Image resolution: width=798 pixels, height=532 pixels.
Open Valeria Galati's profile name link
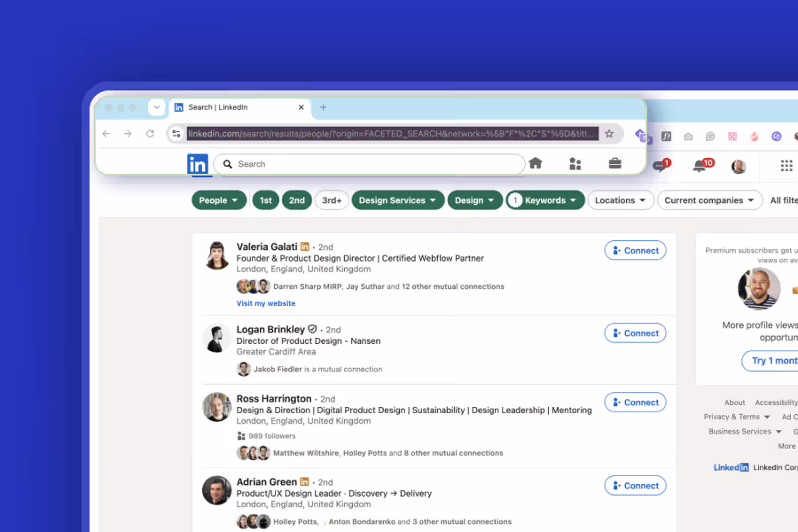pos(267,246)
